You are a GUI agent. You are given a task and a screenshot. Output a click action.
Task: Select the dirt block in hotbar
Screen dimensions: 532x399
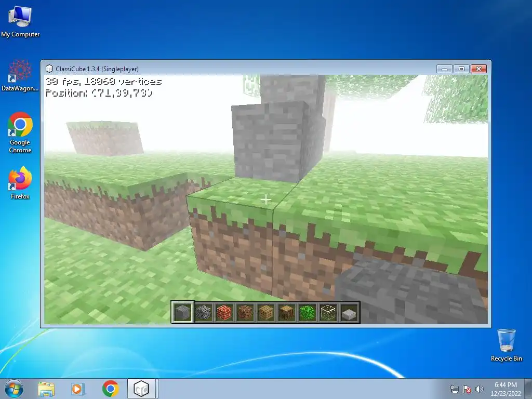[245, 312]
